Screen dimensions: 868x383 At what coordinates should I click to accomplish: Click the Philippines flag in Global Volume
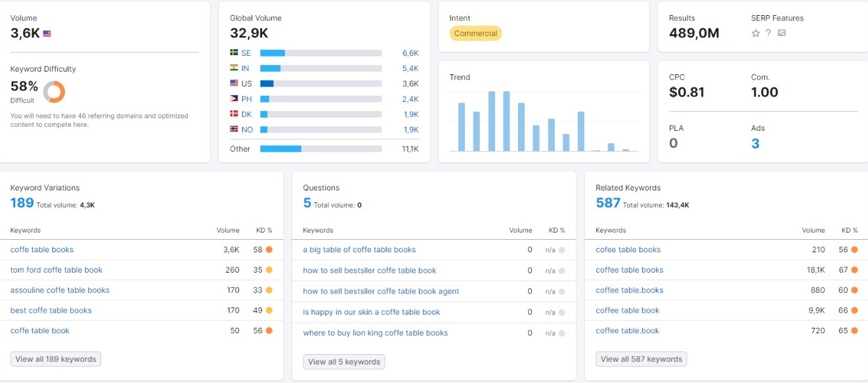point(234,99)
